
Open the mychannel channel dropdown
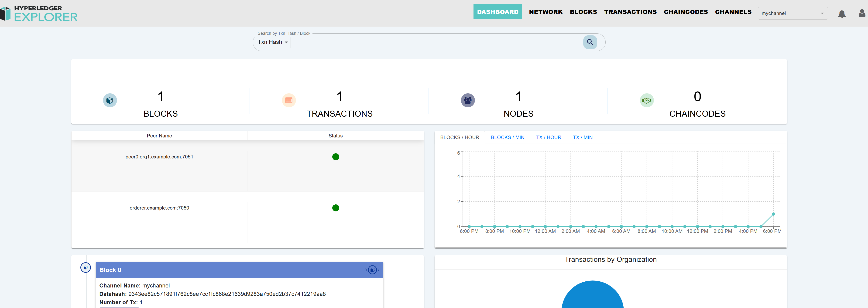(792, 14)
